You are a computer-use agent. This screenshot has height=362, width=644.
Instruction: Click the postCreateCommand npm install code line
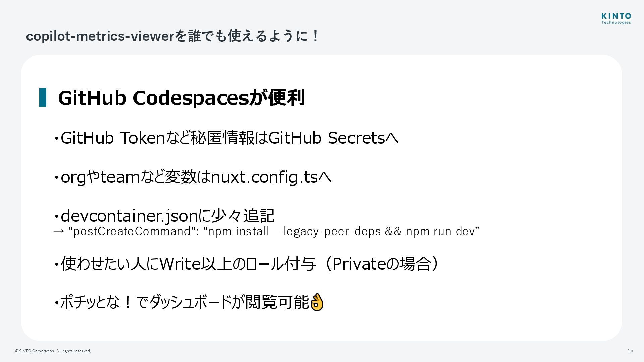pyautogui.click(x=266, y=231)
